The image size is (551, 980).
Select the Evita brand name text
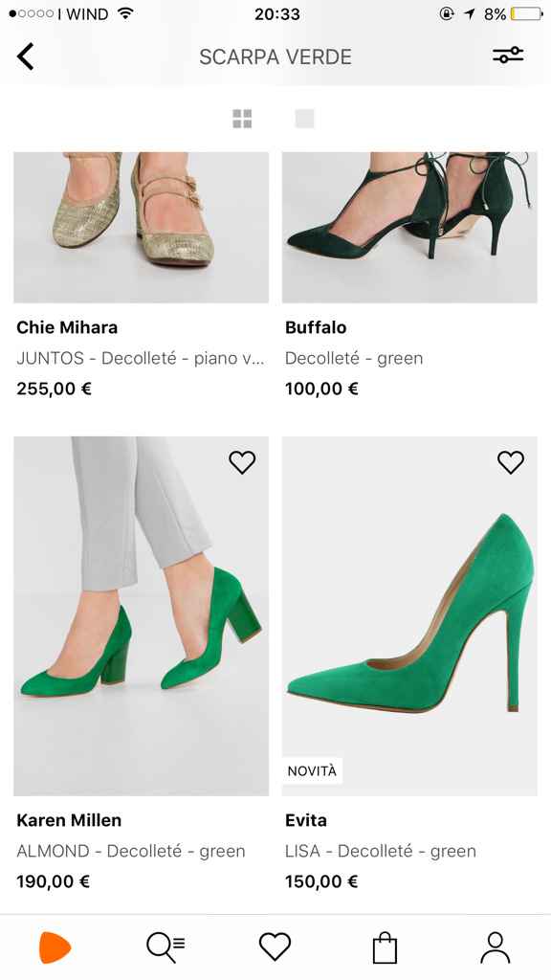point(306,820)
